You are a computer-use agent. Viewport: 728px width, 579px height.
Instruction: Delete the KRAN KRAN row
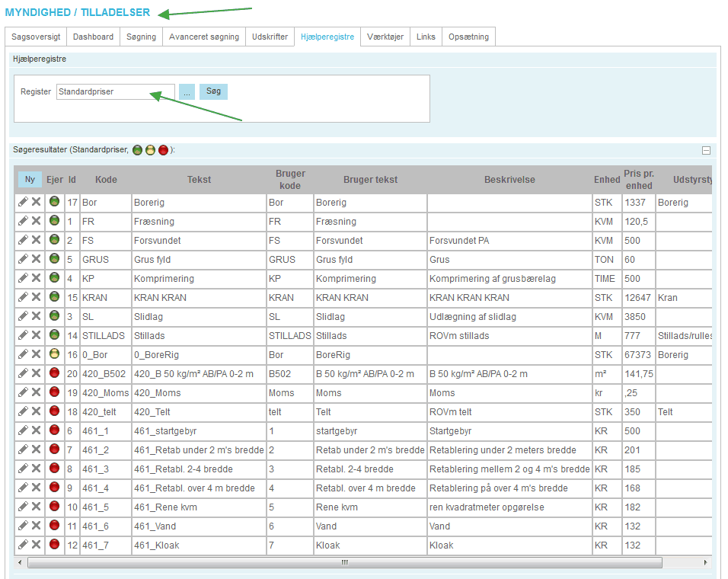pyautogui.click(x=36, y=297)
